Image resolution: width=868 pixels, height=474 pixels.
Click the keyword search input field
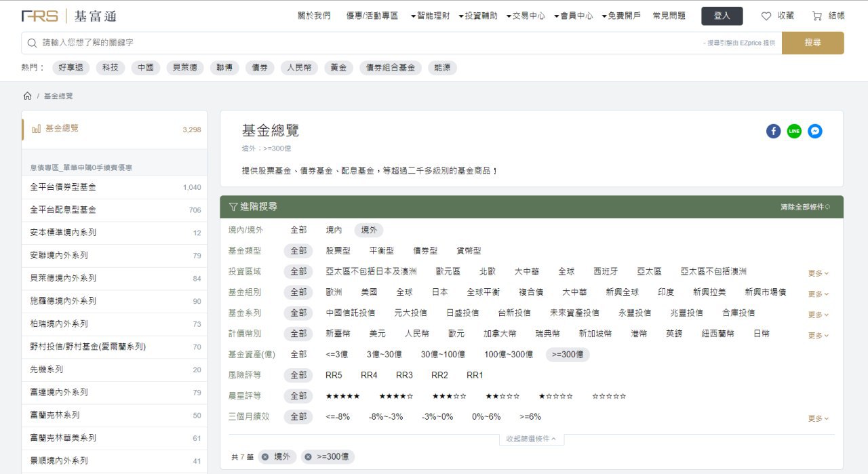point(366,43)
